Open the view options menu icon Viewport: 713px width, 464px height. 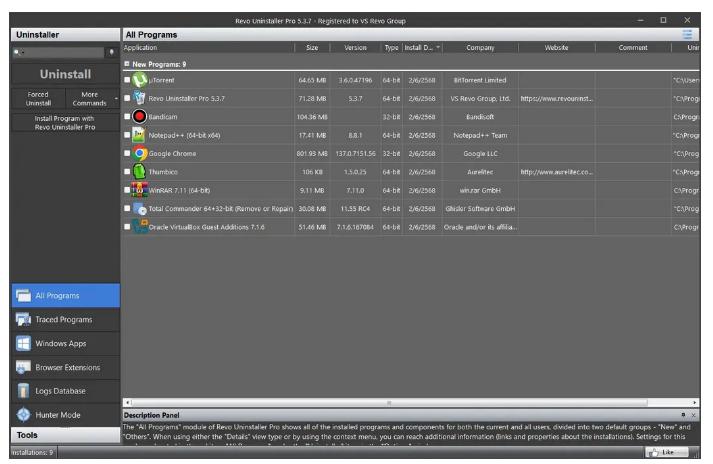click(x=687, y=35)
